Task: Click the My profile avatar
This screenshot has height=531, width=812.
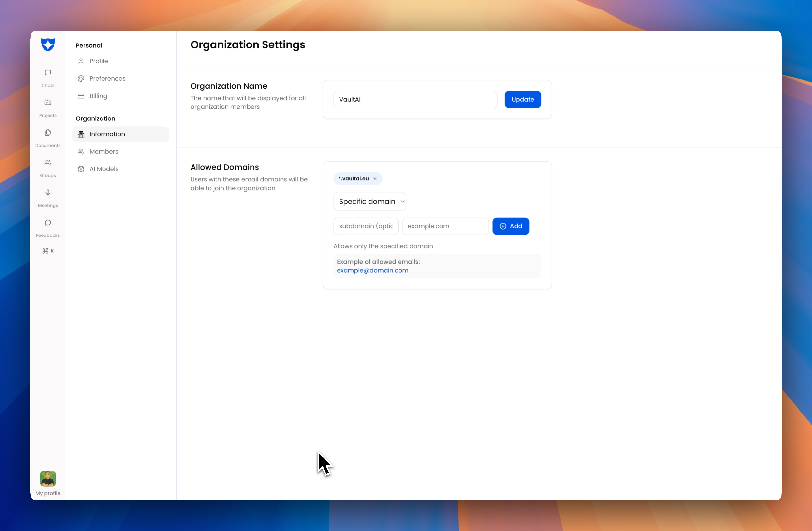Action: tap(48, 478)
